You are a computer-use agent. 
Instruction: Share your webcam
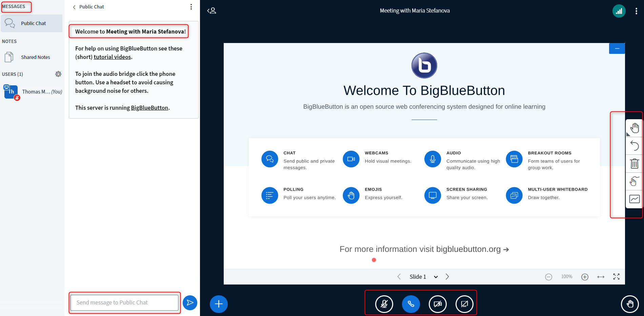point(438,304)
